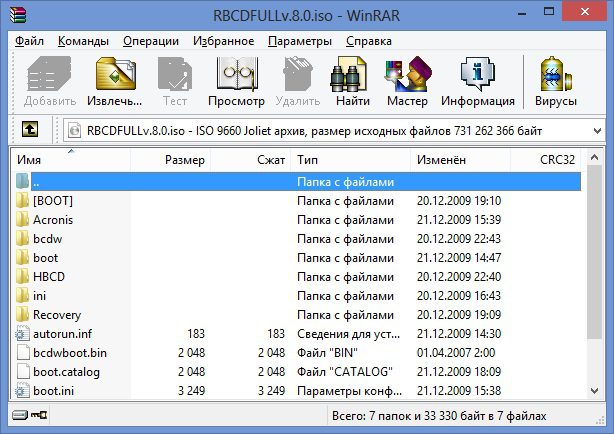The width and height of the screenshot is (614, 434).
Task: Click 'Сведения для уст...' type cell
Action: (x=349, y=334)
